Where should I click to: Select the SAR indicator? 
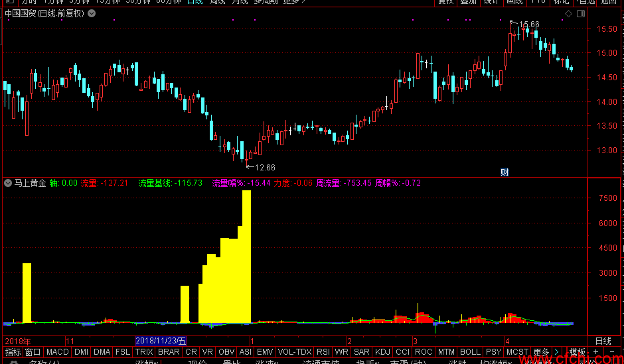click(362, 351)
